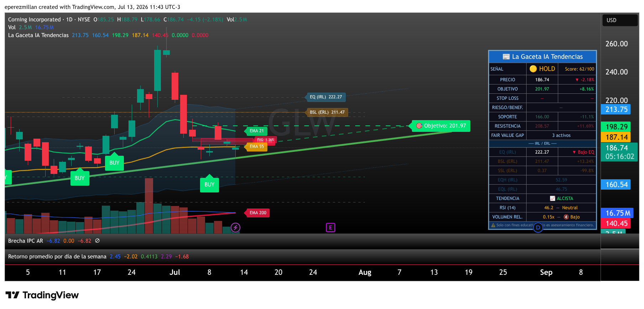644x309 pixels.
Task: Click the TENDENCIA row label
Action: (507, 199)
